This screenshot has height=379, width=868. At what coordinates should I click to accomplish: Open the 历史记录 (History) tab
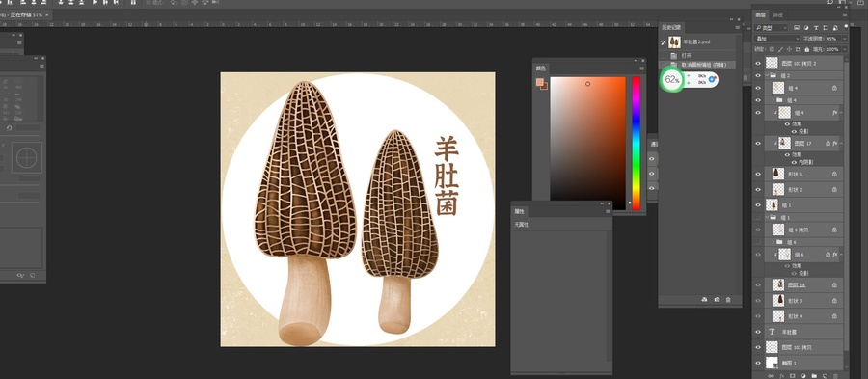tap(671, 27)
